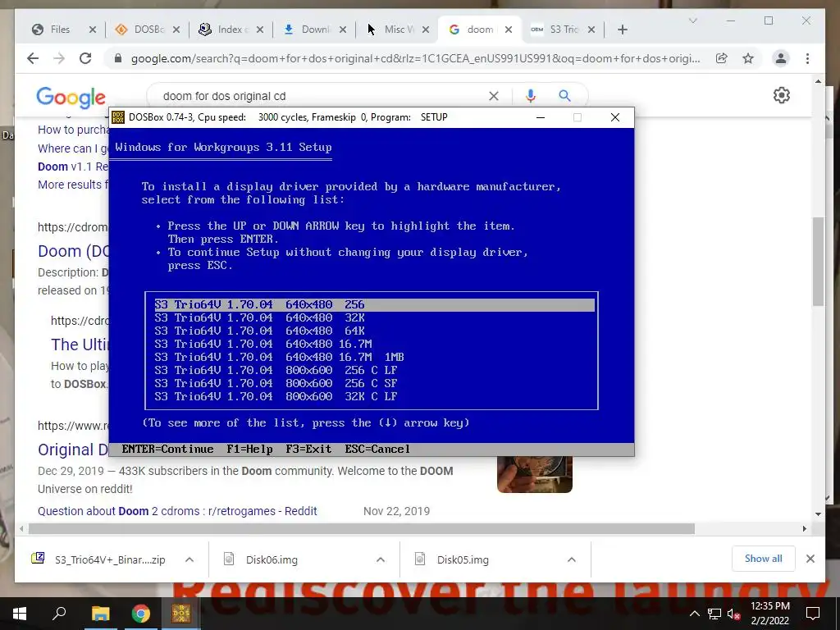Open the network tray icon
This screenshot has height=630, width=840.
[x=714, y=614]
